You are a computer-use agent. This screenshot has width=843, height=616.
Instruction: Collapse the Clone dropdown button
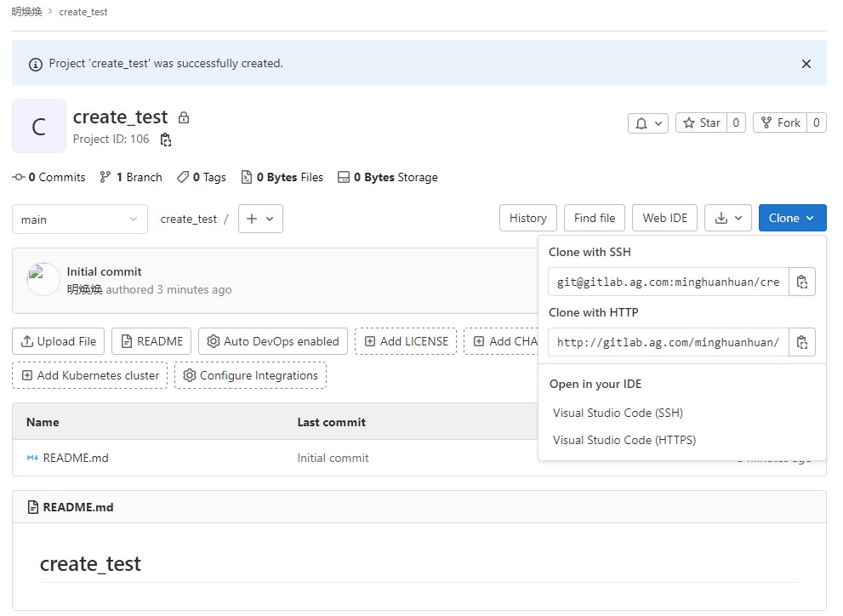click(791, 219)
